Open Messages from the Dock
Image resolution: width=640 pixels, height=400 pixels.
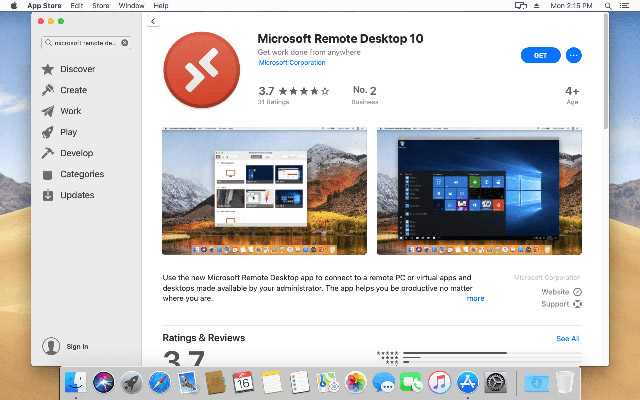click(384, 382)
